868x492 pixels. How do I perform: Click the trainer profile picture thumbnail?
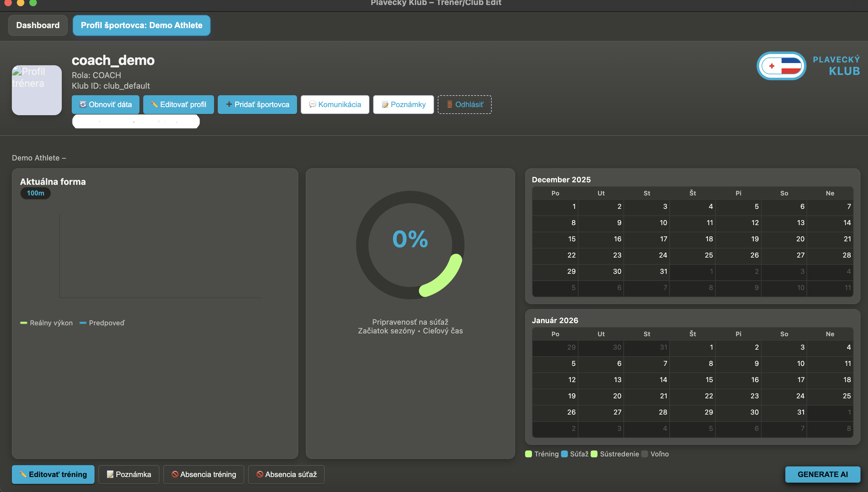point(37,90)
